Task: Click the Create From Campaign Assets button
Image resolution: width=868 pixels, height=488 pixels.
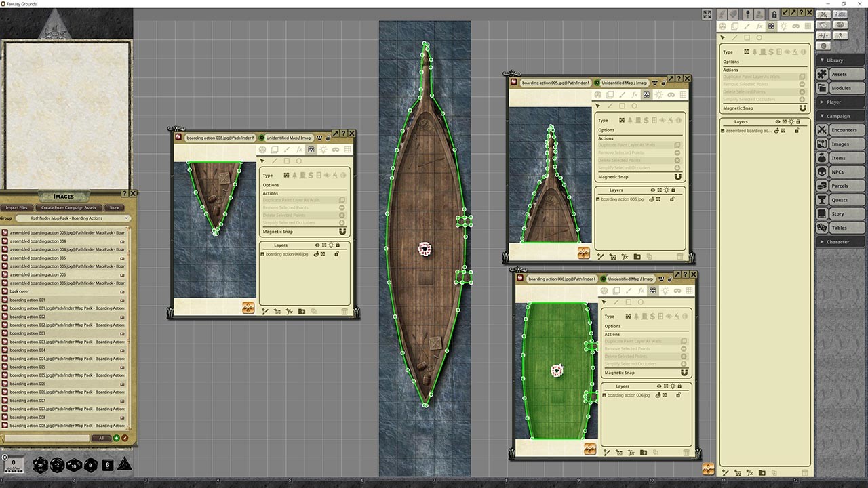Action: 68,207
